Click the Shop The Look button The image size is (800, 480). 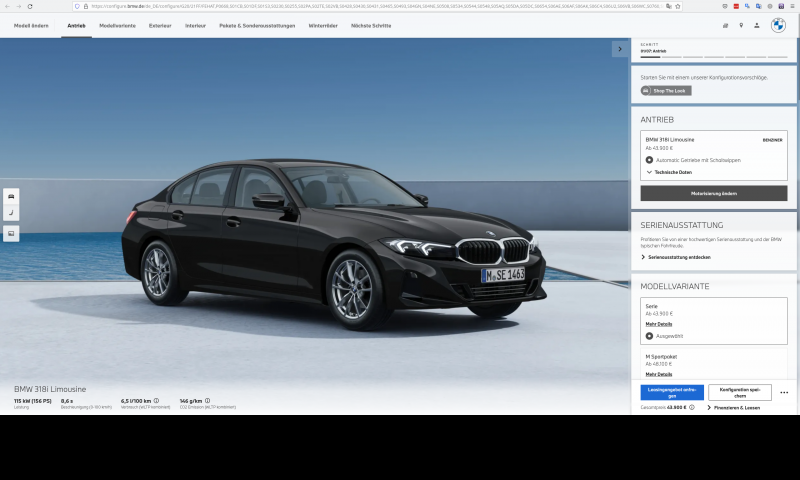pos(666,91)
